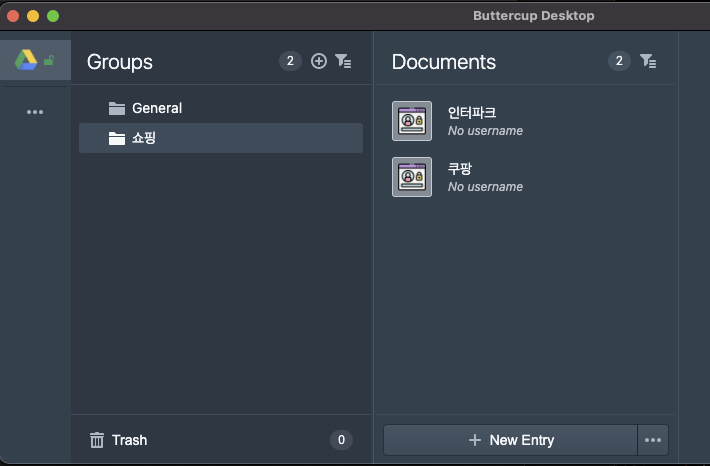
Task: Click the Documents heading
Action: pyautogui.click(x=444, y=62)
